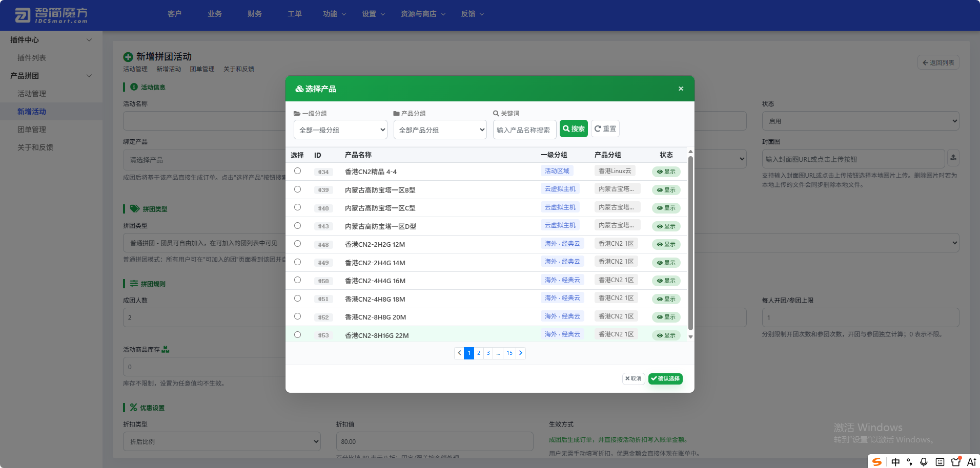
Task: Click the 封面图 URL input field
Action: pyautogui.click(x=853, y=159)
